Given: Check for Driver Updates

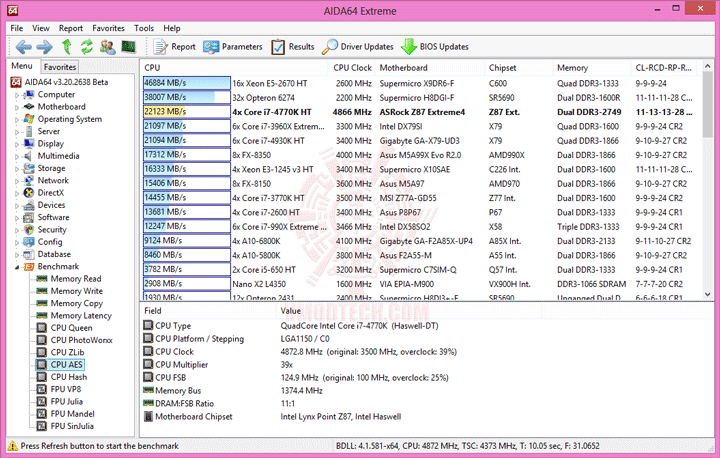Looking at the screenshot, I should [x=358, y=47].
